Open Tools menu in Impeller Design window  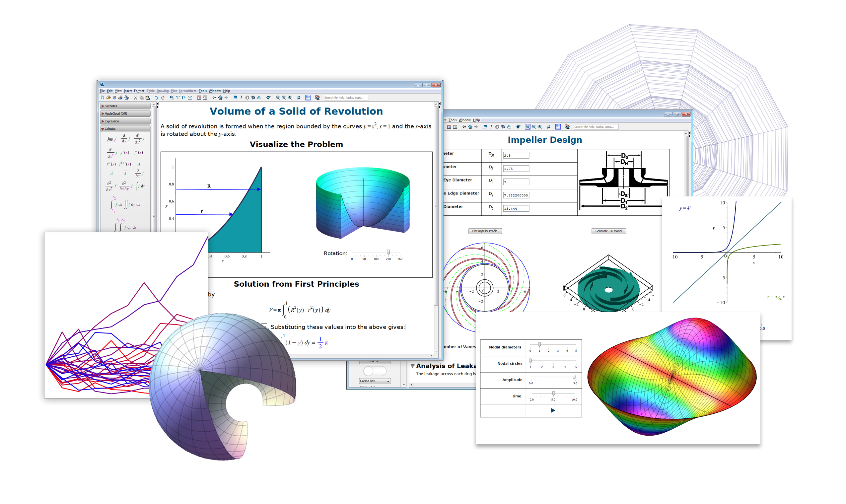click(453, 120)
